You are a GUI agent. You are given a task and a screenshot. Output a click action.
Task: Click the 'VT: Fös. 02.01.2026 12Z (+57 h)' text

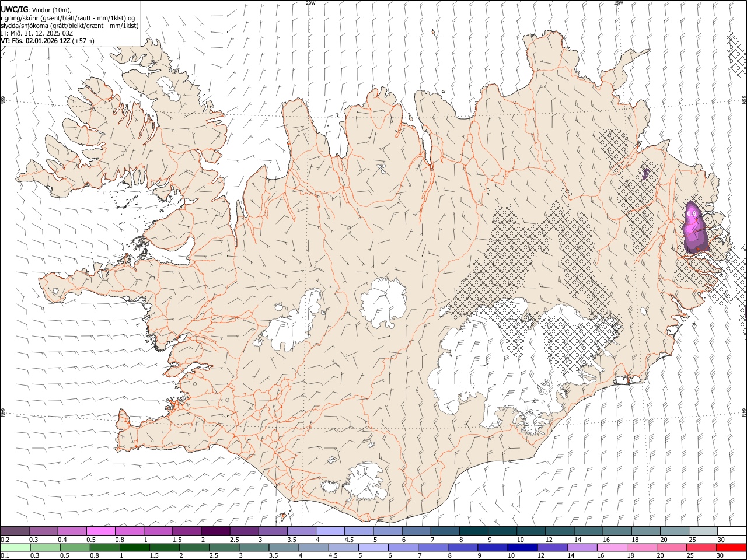click(x=47, y=41)
